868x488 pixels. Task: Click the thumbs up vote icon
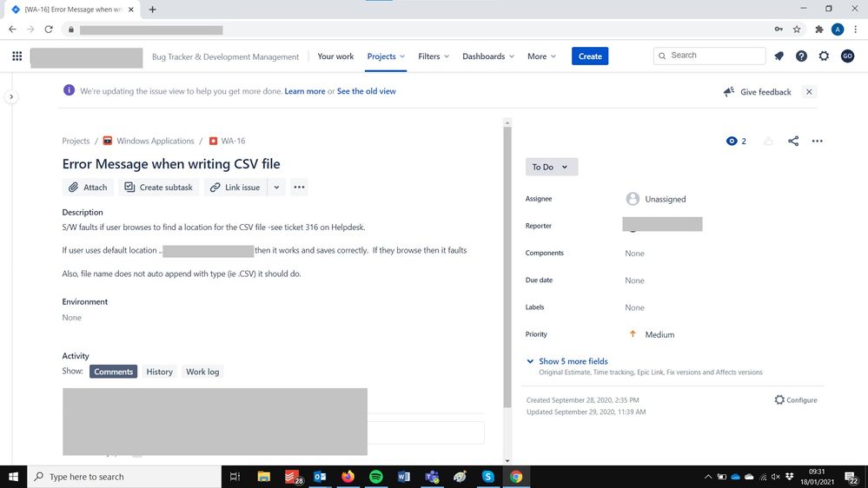[x=768, y=141]
